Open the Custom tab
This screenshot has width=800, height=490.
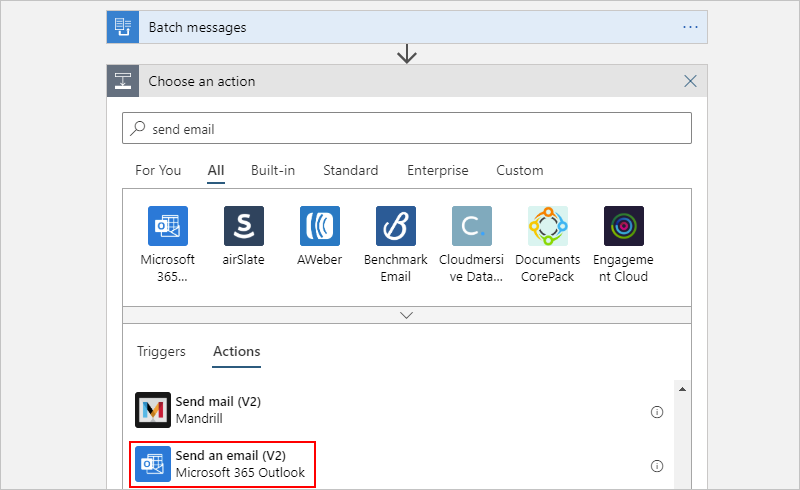pos(520,170)
